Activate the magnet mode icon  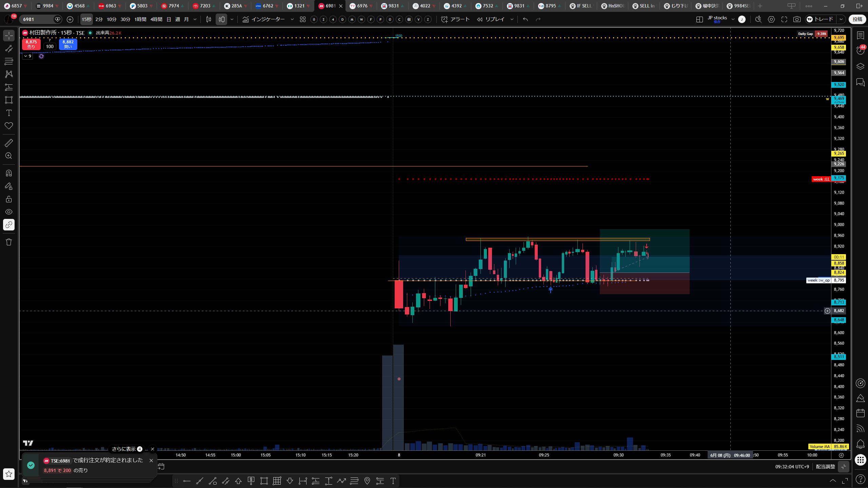(x=9, y=173)
